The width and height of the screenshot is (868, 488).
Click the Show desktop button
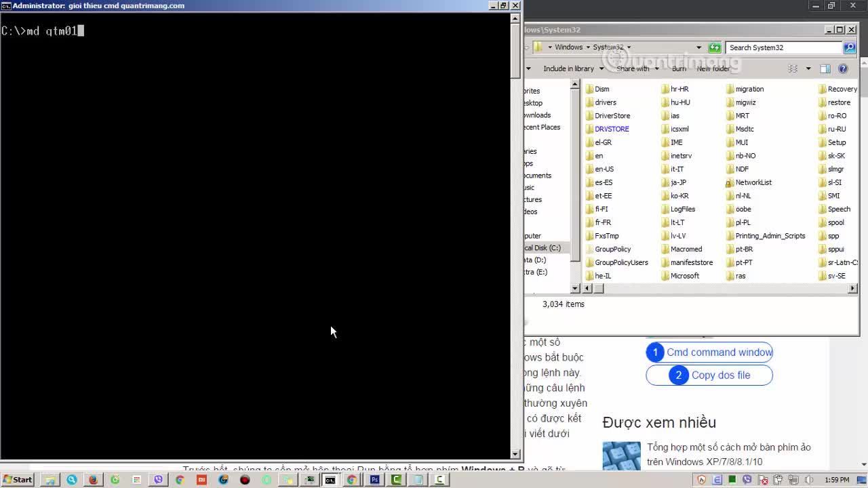point(863,480)
